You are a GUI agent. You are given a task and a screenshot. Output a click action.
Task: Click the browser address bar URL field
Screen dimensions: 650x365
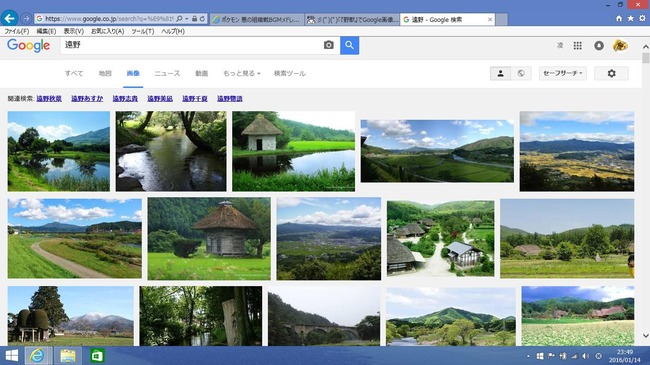[x=109, y=19]
